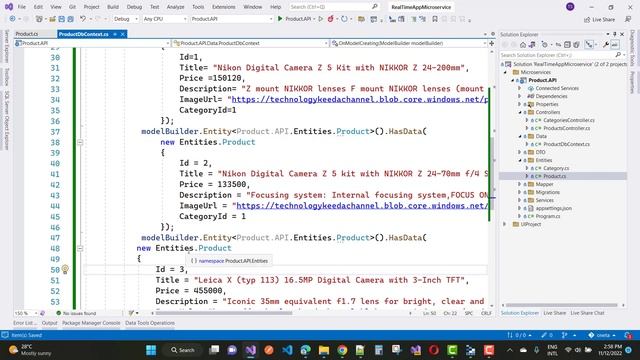This screenshot has width=640, height=360.
Task: Collapse the code block at line 48
Action: [x=80, y=248]
